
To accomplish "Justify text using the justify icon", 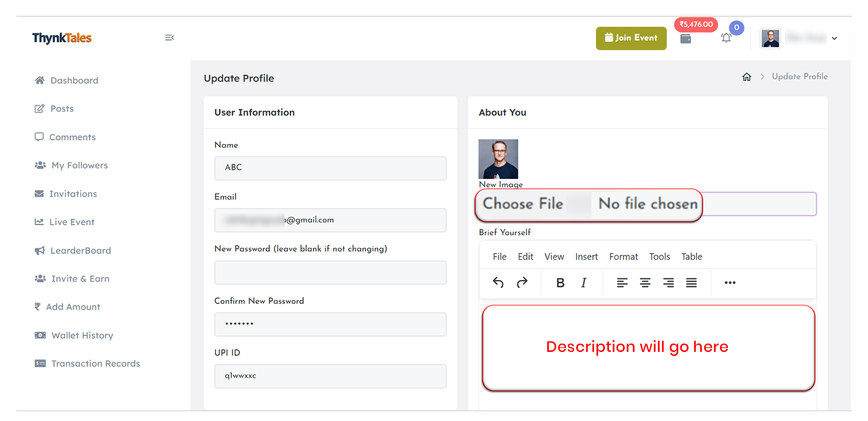I will tap(691, 282).
